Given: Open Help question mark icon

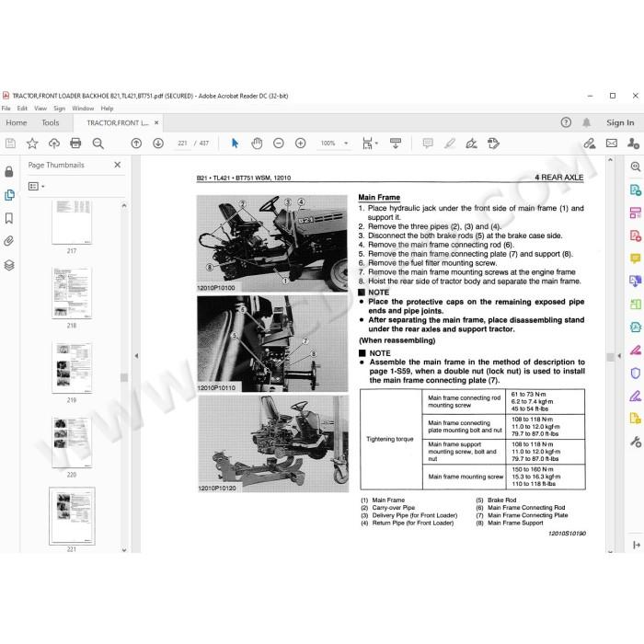Looking at the screenshot, I should [566, 122].
